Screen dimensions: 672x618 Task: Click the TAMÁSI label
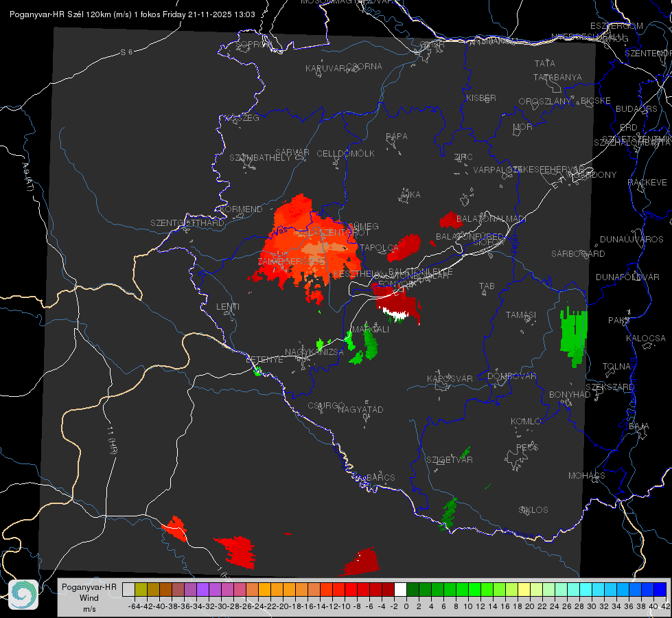click(521, 314)
